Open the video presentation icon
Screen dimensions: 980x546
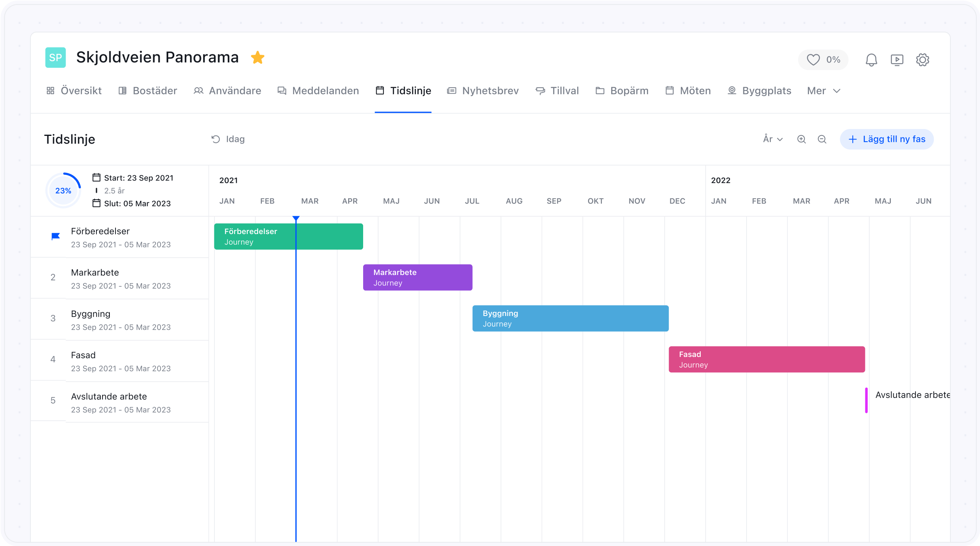coord(897,60)
